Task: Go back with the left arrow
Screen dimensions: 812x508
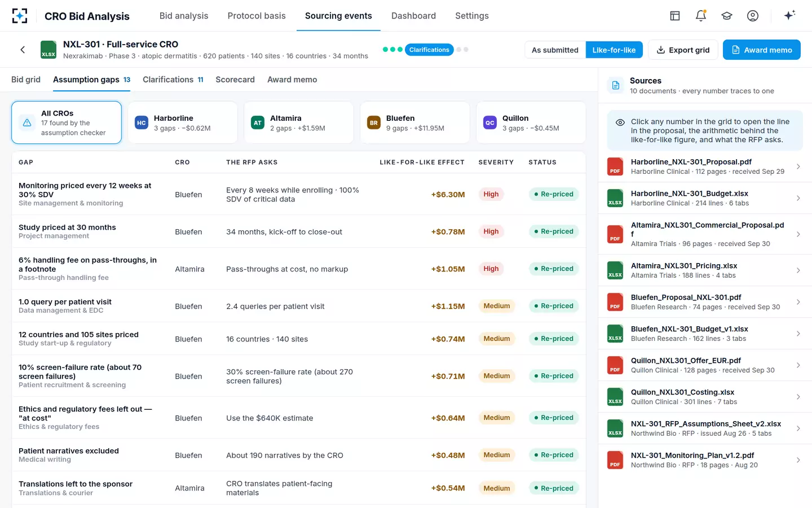Action: pos(23,50)
